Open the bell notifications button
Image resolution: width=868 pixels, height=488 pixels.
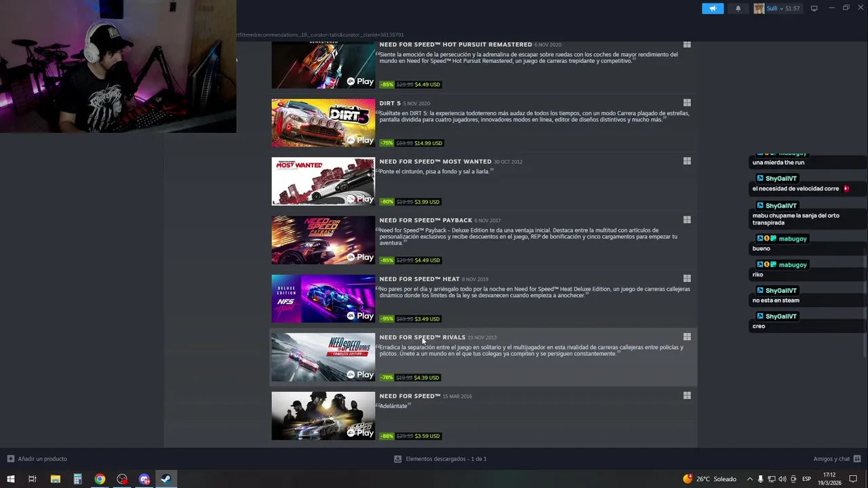tap(738, 8)
